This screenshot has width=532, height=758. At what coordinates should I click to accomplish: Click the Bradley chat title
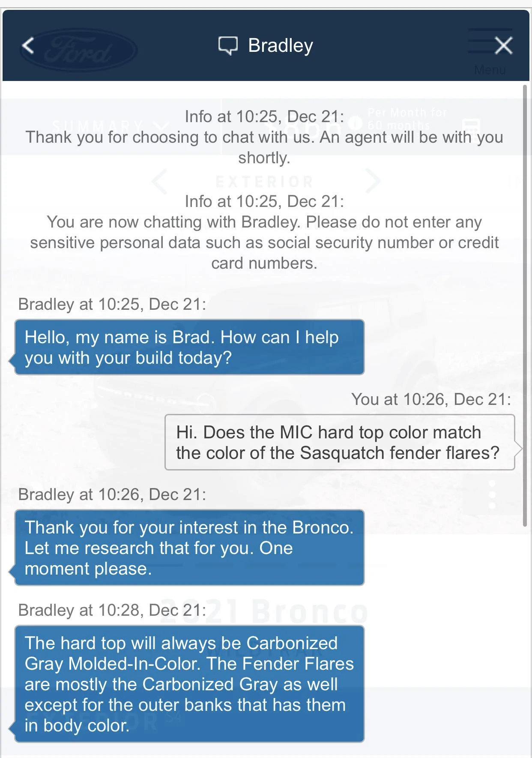(x=281, y=45)
